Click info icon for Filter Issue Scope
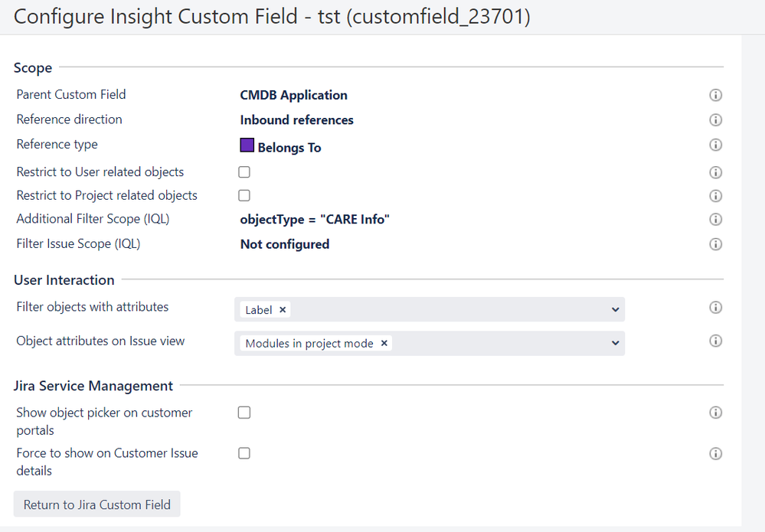The image size is (765, 532). [716, 245]
